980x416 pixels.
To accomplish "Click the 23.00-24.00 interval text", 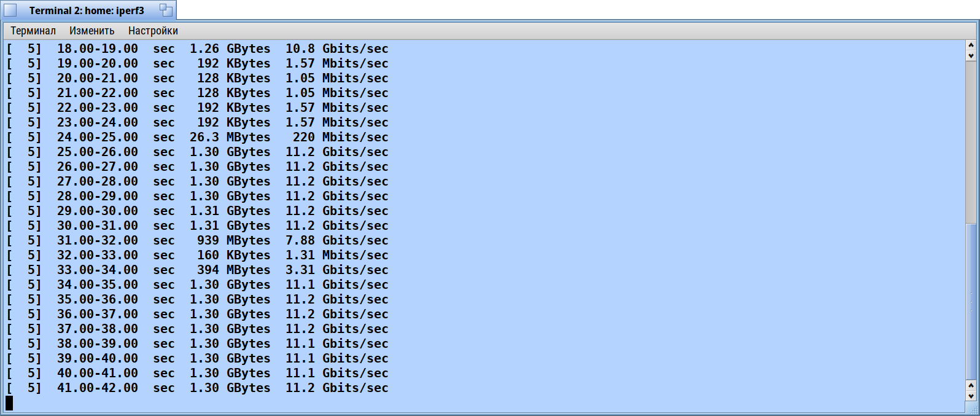I will coord(98,122).
